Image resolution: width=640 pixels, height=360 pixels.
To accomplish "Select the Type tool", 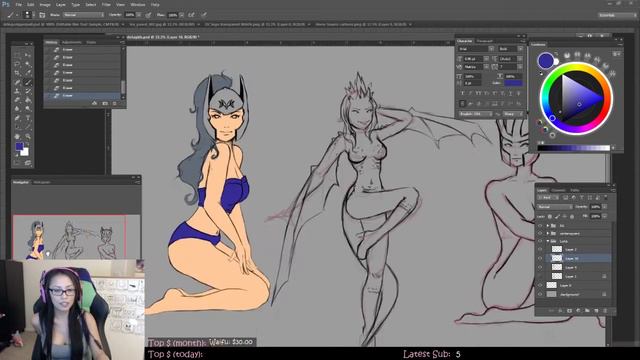I will 27,118.
